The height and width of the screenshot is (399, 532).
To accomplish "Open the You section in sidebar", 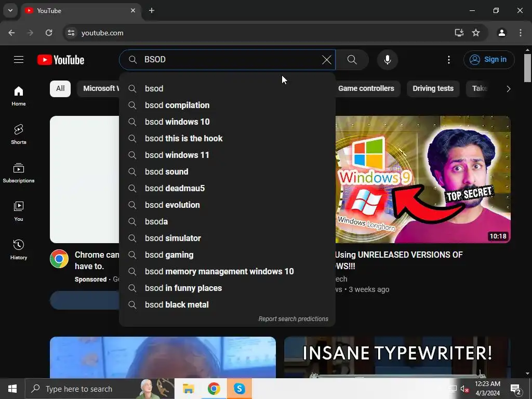I will [19, 211].
